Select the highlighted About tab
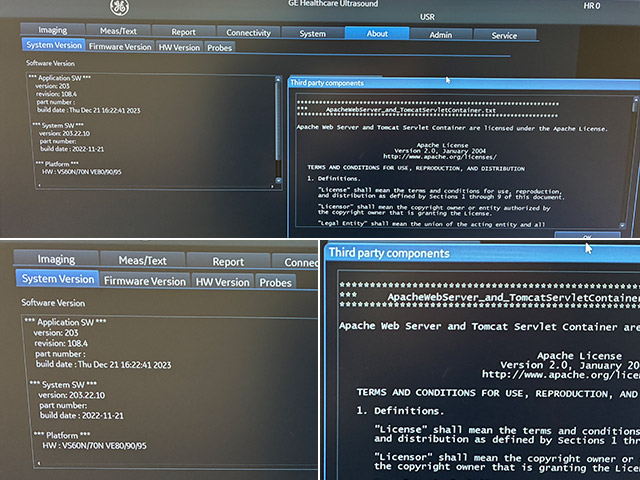The width and height of the screenshot is (640, 480). coord(377,33)
